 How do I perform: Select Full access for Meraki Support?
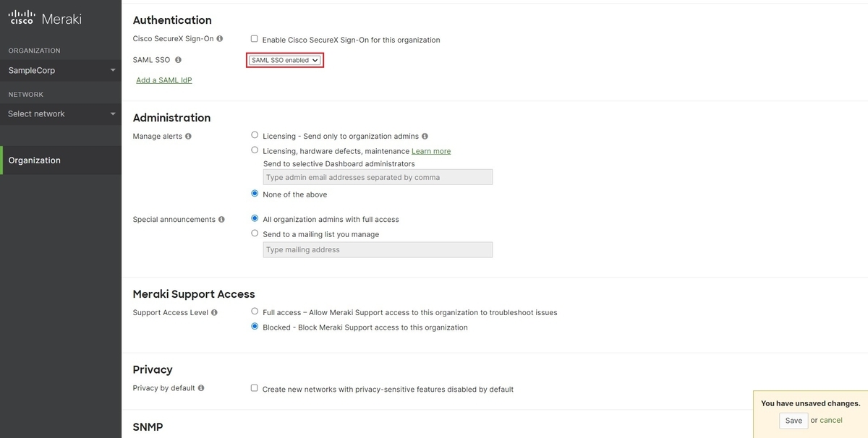click(255, 312)
